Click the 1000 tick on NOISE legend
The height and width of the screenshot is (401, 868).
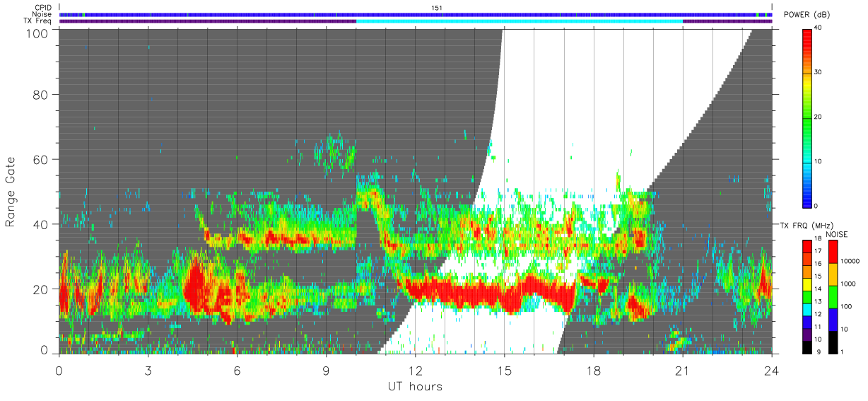pos(848,284)
